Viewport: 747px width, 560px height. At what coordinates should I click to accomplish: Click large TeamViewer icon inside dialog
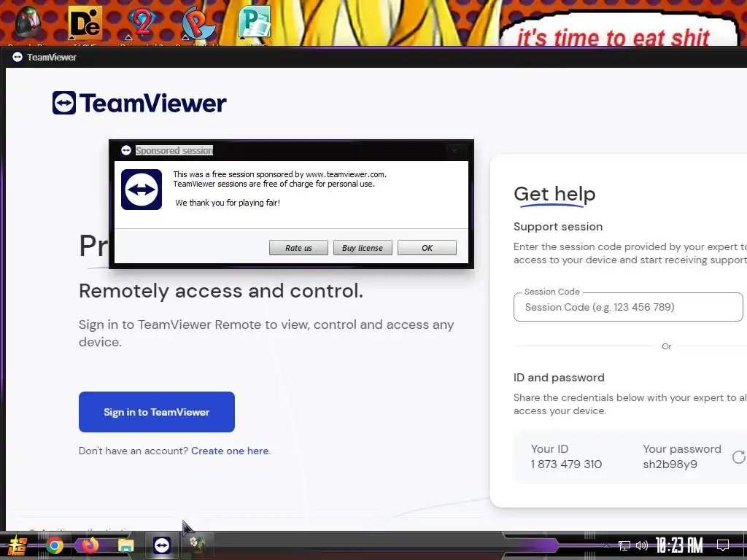coord(142,190)
